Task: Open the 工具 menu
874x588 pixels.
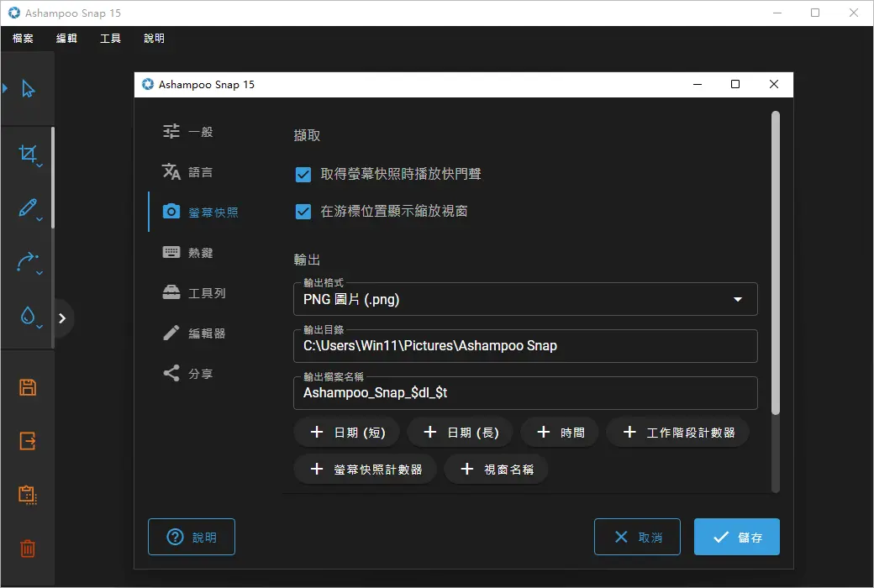Action: tap(110, 39)
